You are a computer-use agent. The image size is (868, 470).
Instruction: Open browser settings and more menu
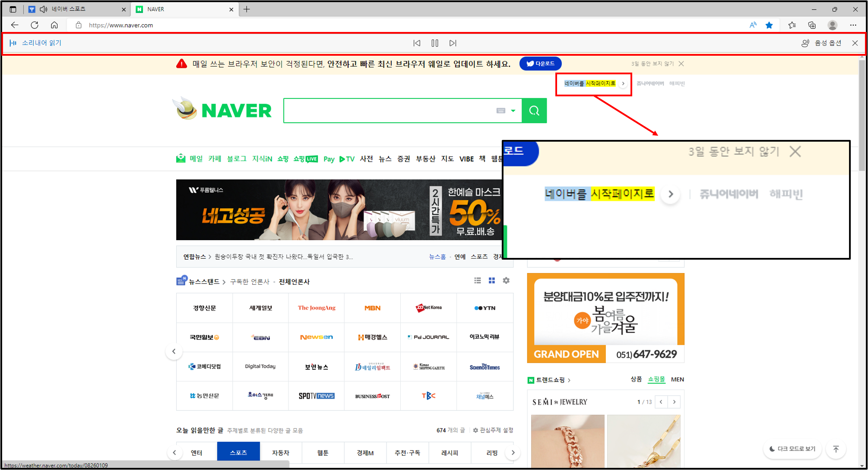coord(853,25)
